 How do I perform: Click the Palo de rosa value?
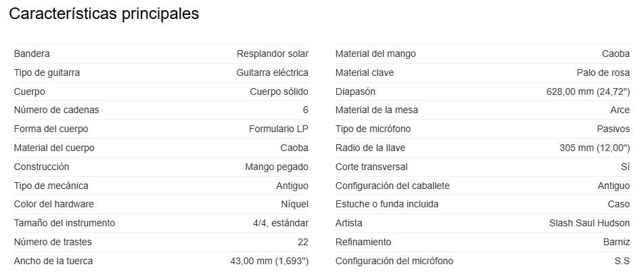[x=603, y=72]
